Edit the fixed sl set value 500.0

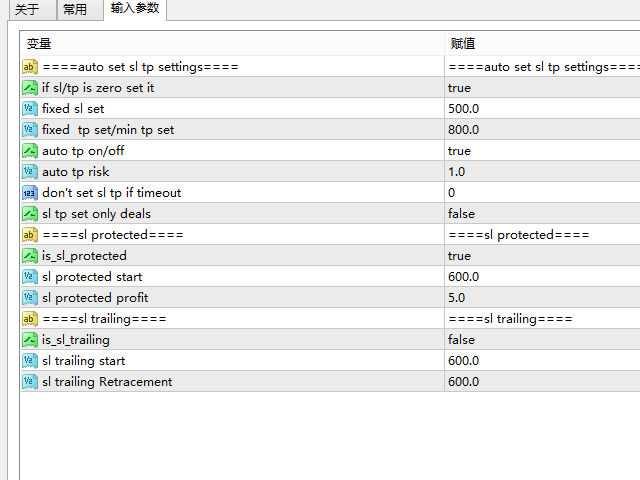[x=542, y=109]
